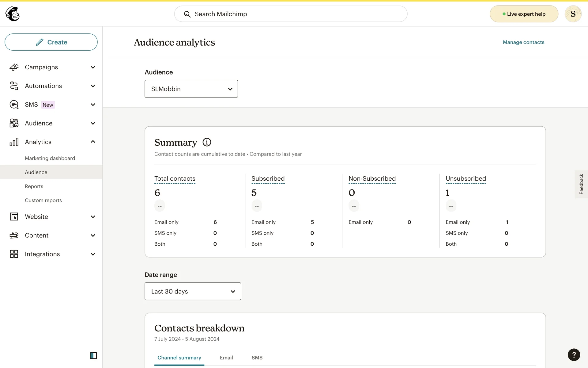Open Marketing dashboard in sidebar

point(50,158)
